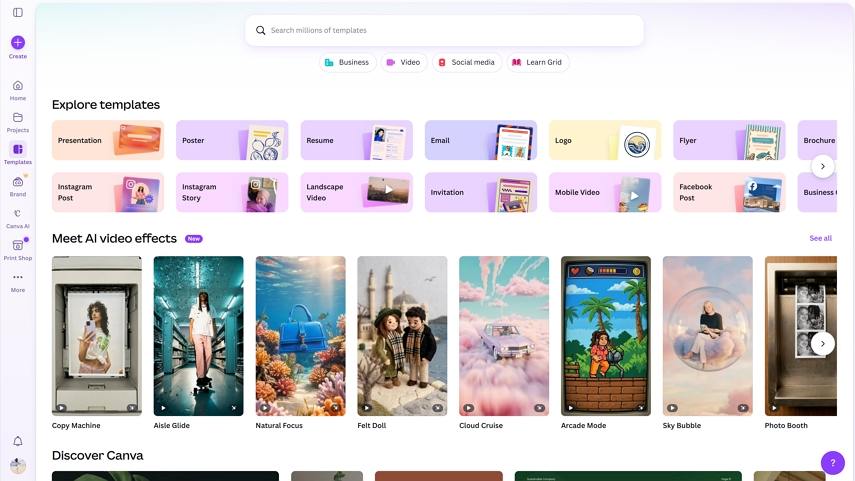Click the Explore templates heading

106,105
